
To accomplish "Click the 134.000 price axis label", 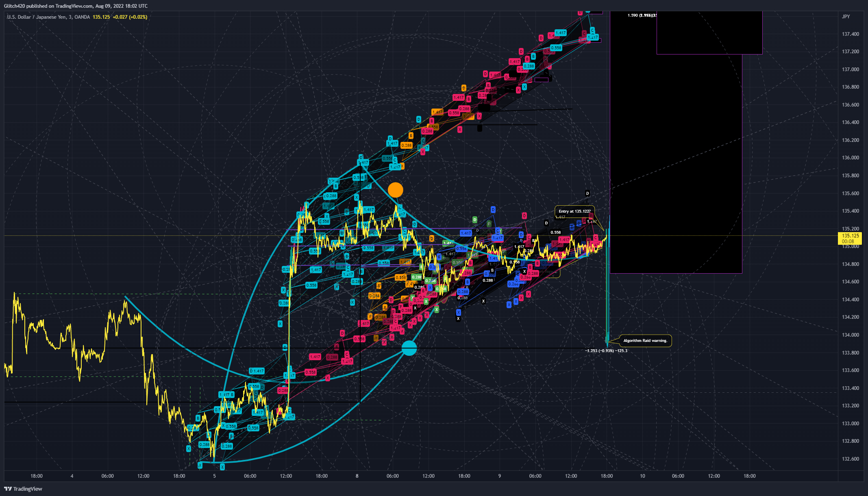I will pyautogui.click(x=851, y=335).
